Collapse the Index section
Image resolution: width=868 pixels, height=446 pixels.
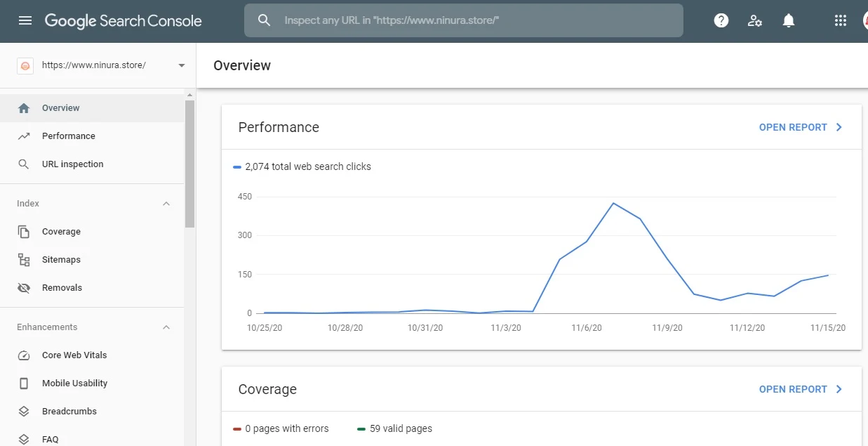tap(166, 204)
